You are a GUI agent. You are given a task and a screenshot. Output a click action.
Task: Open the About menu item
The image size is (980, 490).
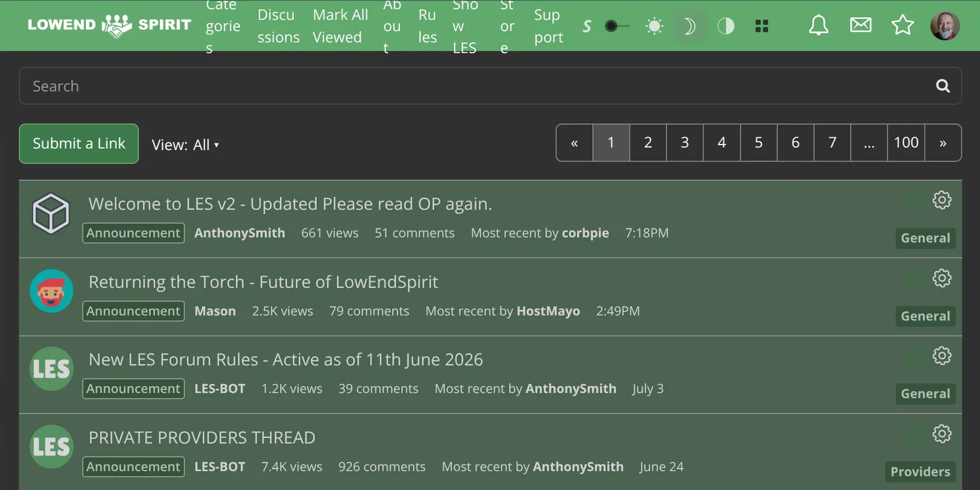coord(392,26)
